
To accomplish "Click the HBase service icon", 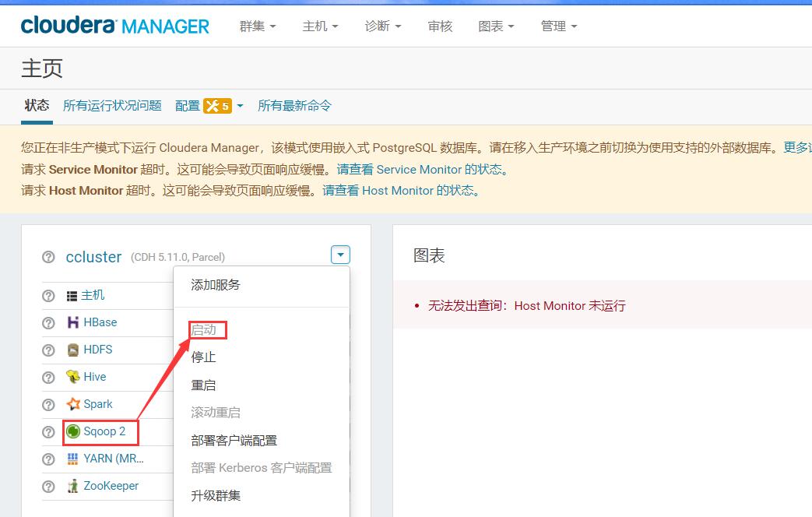I will [73, 322].
